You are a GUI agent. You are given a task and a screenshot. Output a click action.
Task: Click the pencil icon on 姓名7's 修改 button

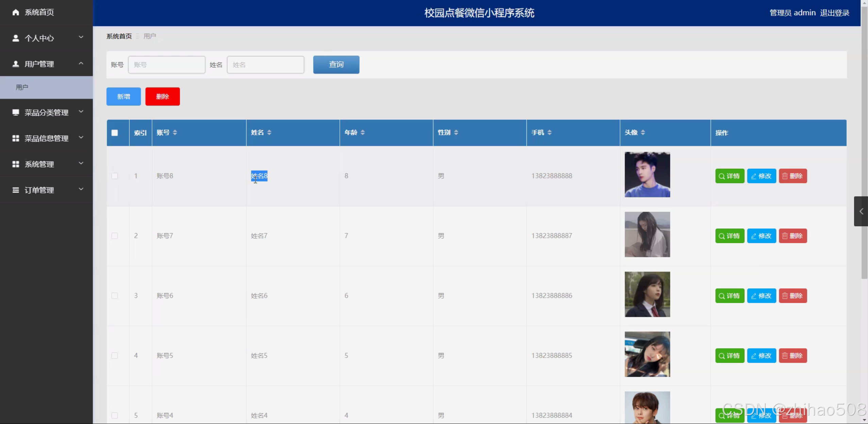754,235
